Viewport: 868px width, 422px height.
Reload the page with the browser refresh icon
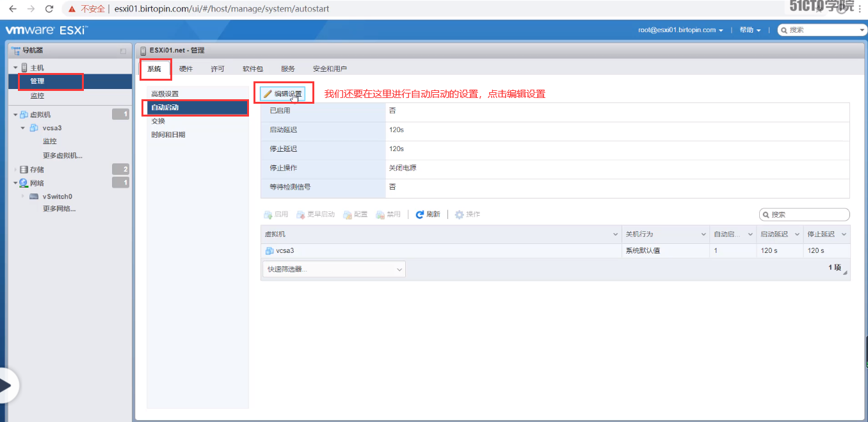[x=49, y=9]
